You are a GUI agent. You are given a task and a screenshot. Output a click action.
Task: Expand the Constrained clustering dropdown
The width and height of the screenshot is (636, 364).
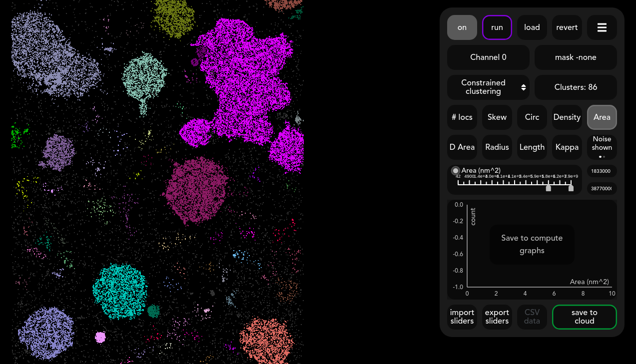tap(488, 87)
